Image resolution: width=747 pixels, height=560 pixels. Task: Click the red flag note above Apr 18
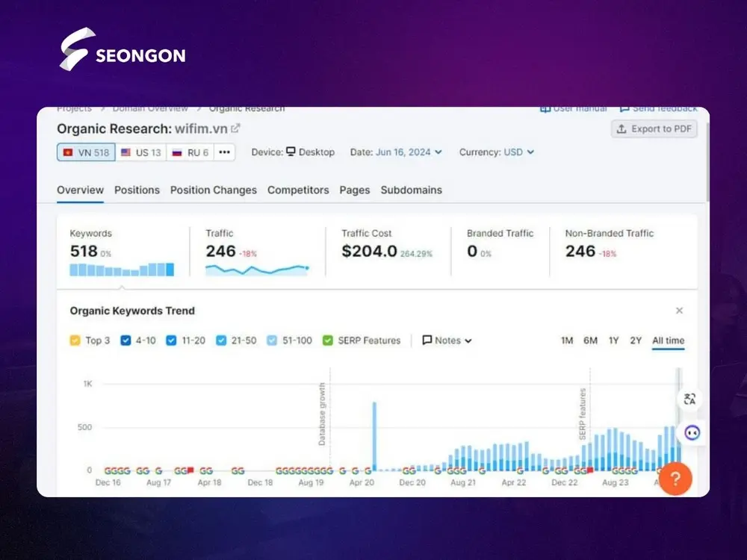tap(190, 470)
